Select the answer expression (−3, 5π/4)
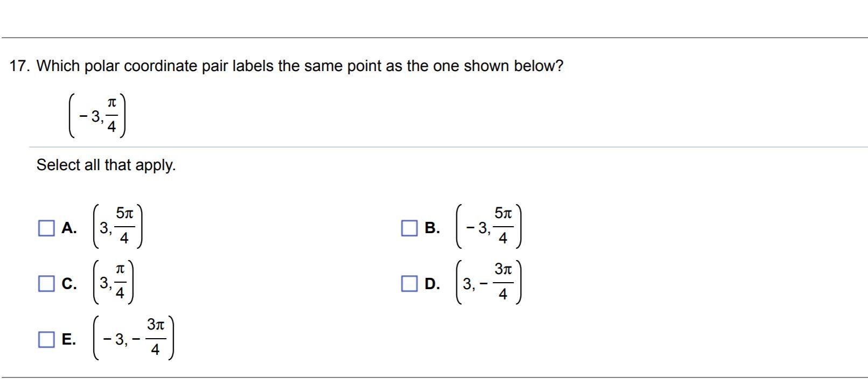Screen dimensions: 868x385 click(x=490, y=227)
